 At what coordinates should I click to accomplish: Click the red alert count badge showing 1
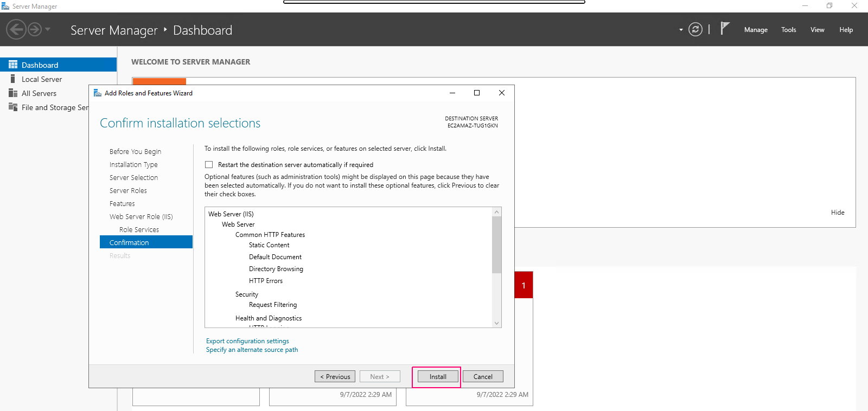pyautogui.click(x=524, y=285)
